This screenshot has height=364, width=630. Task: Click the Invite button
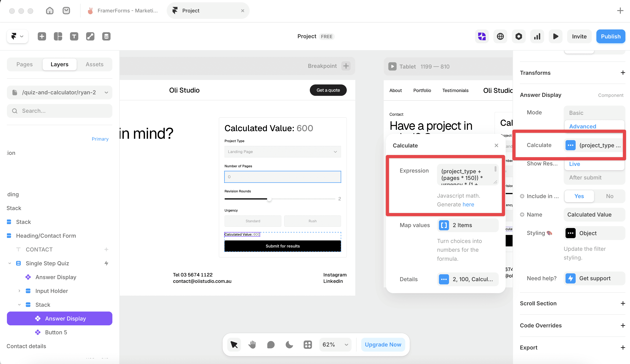click(579, 37)
